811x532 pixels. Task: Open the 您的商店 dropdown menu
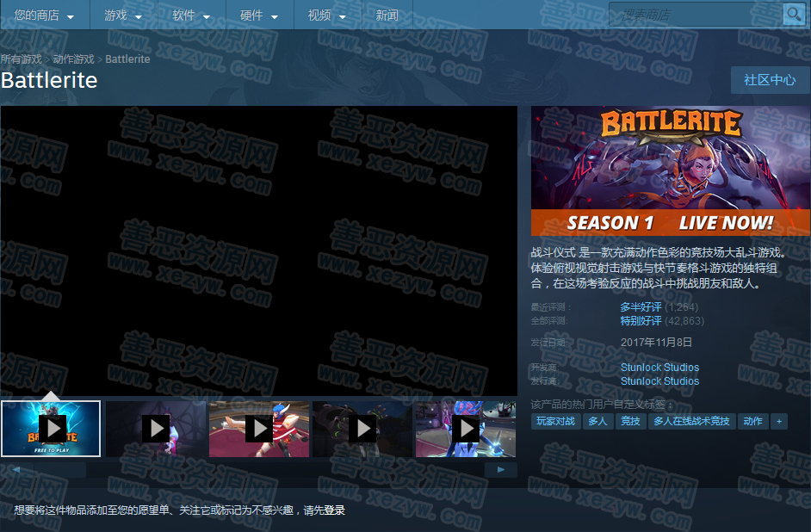pos(44,15)
